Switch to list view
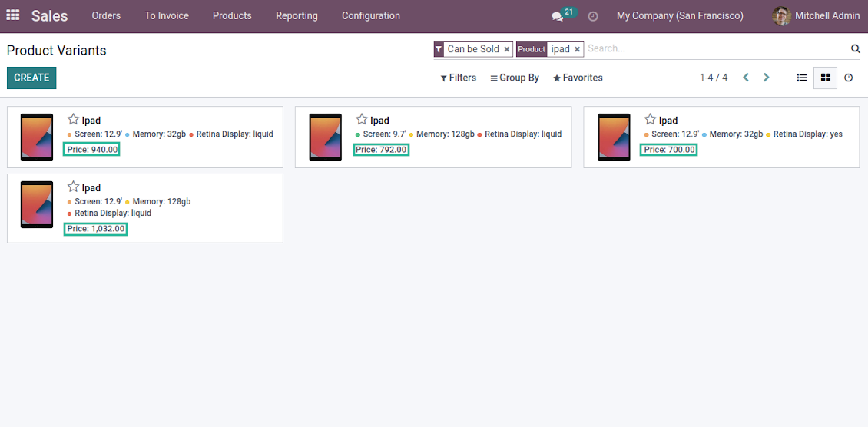Screen dimensions: 868x427 pyautogui.click(x=802, y=78)
